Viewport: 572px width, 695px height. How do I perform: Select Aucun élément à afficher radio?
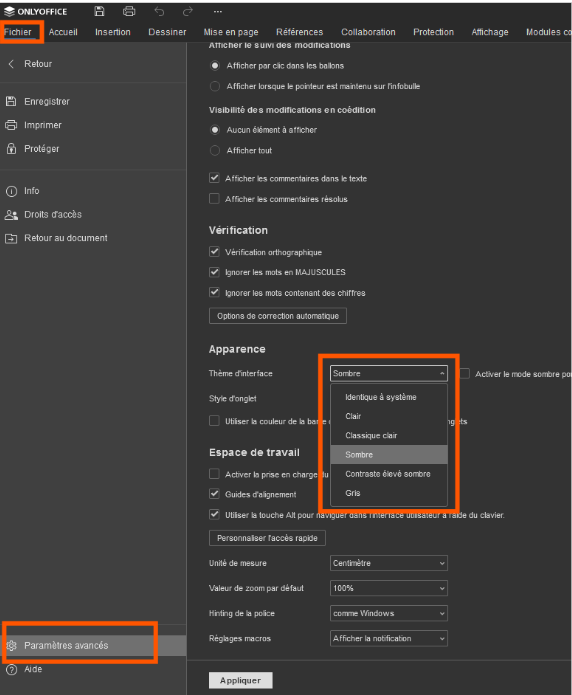pyautogui.click(x=215, y=130)
